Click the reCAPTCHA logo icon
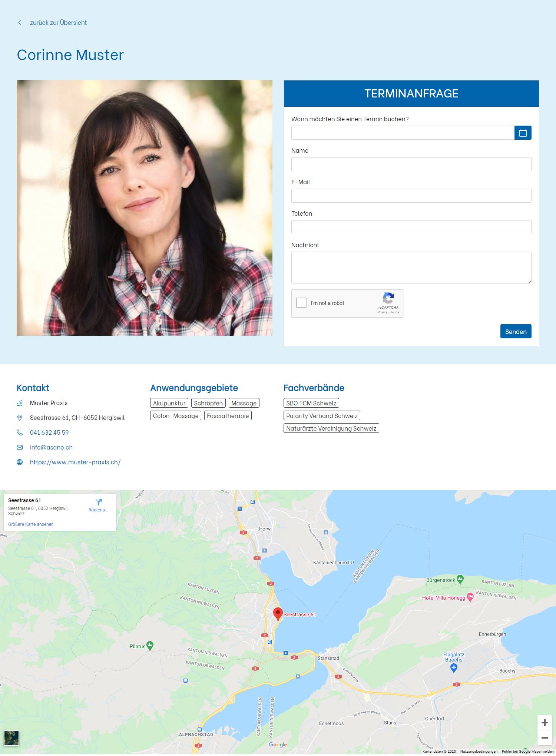The height and width of the screenshot is (756, 556). pyautogui.click(x=388, y=298)
